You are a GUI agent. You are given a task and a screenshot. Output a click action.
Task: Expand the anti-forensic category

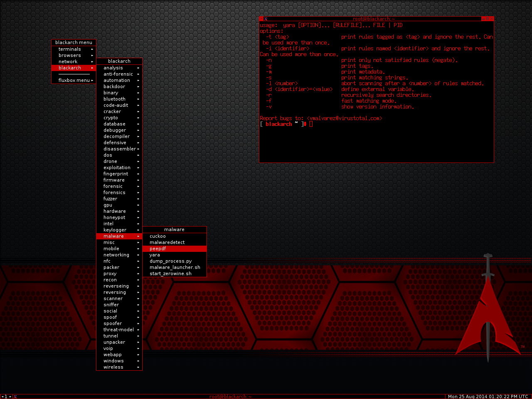[119, 74]
